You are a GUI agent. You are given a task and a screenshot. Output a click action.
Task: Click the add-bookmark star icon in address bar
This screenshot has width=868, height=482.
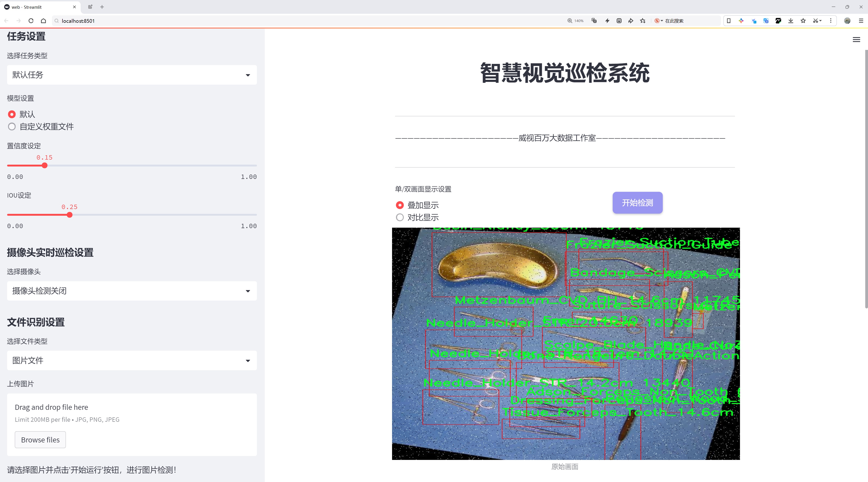coord(643,21)
